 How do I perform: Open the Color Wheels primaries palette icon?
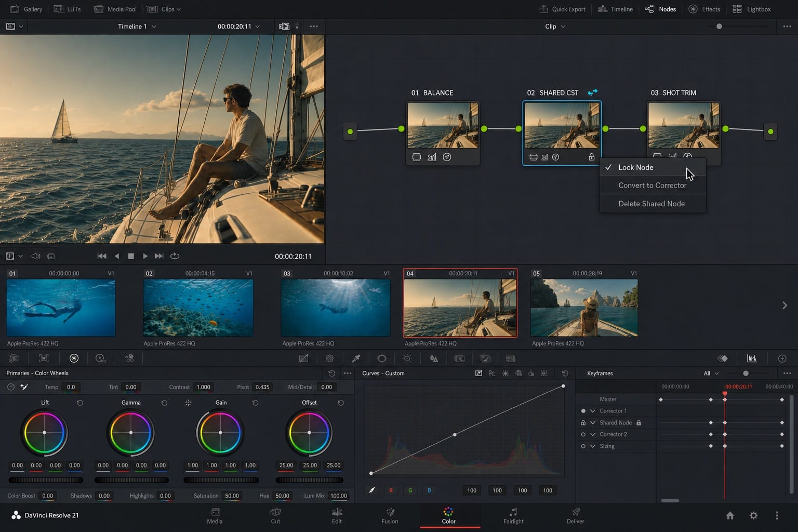tap(74, 358)
